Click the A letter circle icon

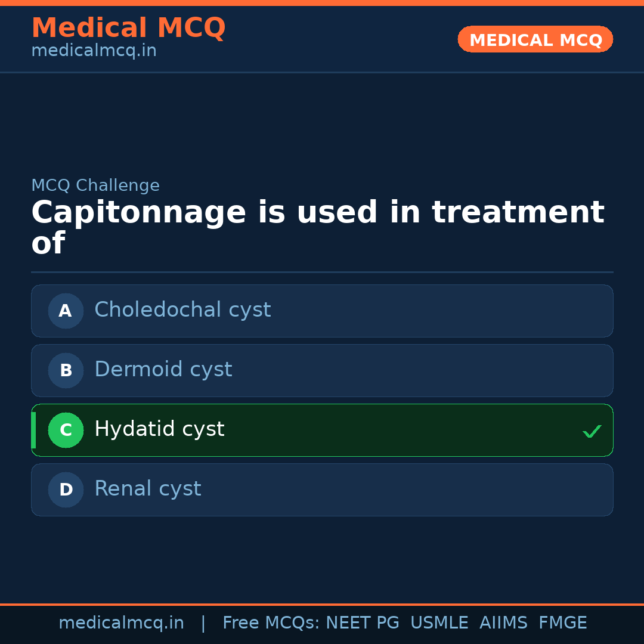click(66, 311)
